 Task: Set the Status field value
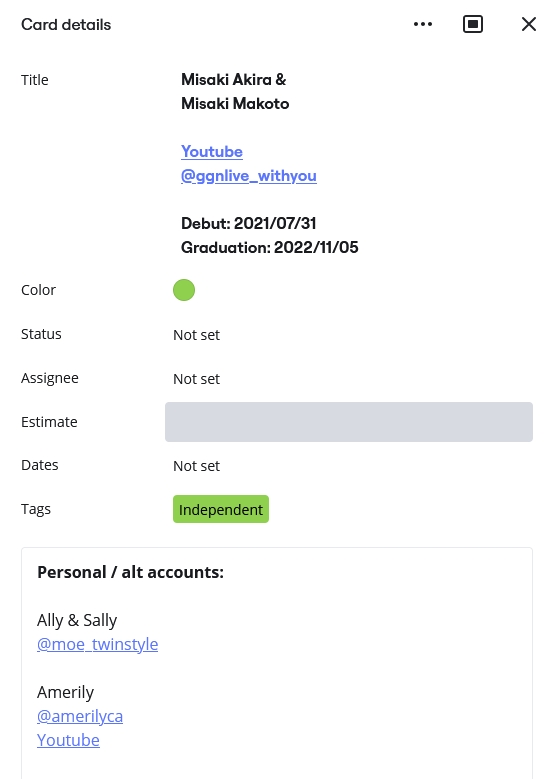[x=196, y=335]
